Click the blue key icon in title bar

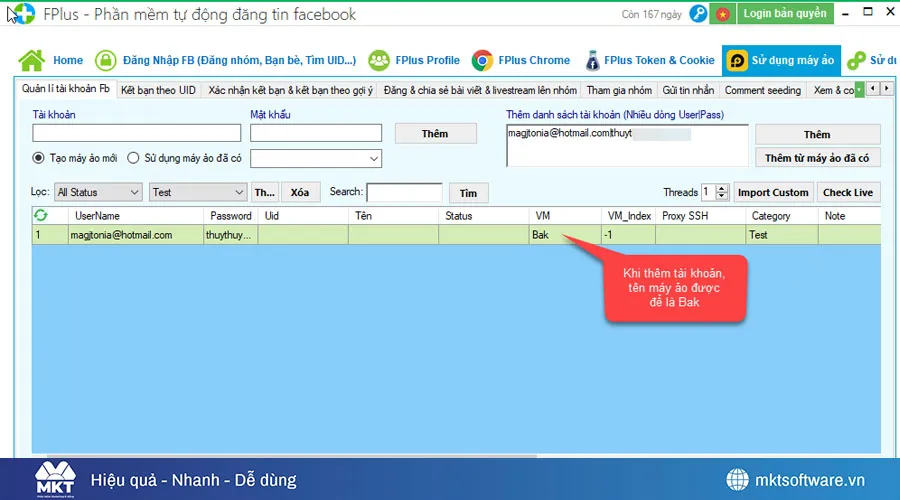pos(699,14)
